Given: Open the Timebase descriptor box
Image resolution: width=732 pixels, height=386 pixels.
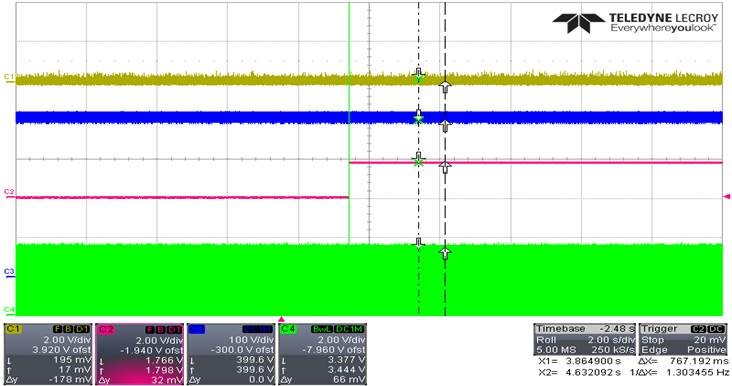Looking at the screenshot, I should [x=584, y=339].
